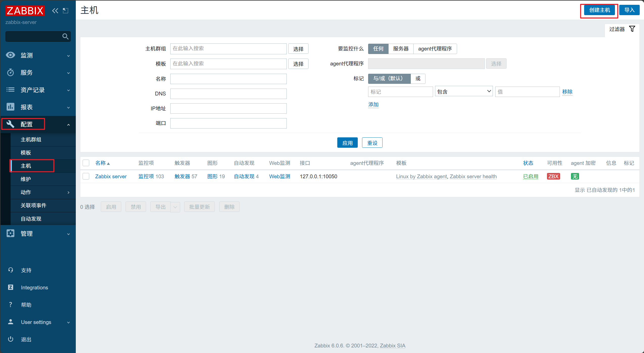Open the 包含 tag operator dropdown
Screen dimensions: 644x353
point(464,91)
